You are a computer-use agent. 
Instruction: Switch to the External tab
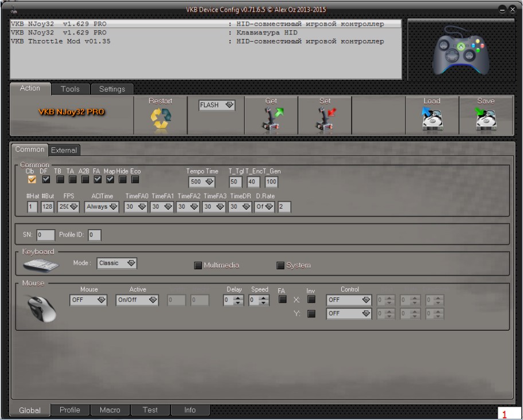[64, 150]
